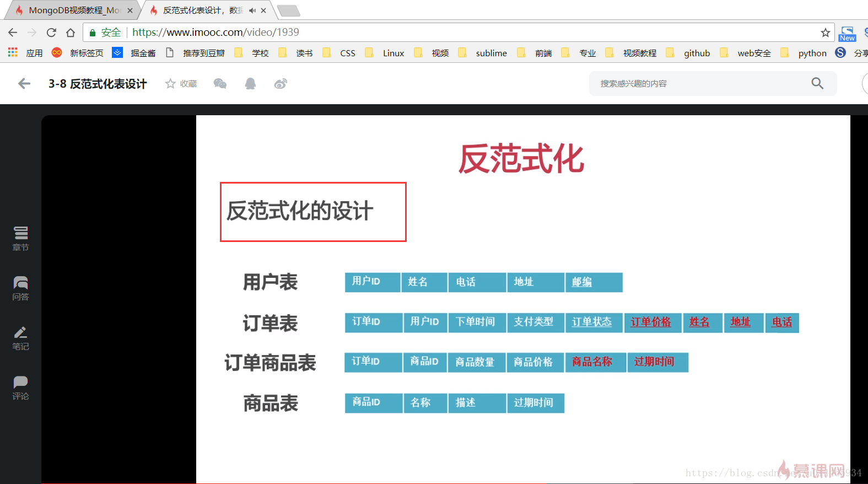The height and width of the screenshot is (484, 868).
Task: Click the 3-8 反范式化表设计 title
Action: point(98,84)
